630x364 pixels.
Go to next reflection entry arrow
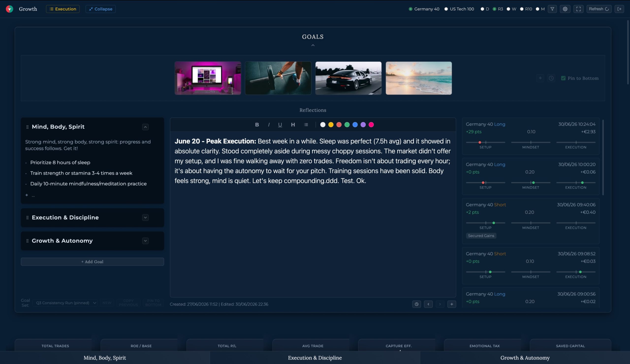point(440,304)
